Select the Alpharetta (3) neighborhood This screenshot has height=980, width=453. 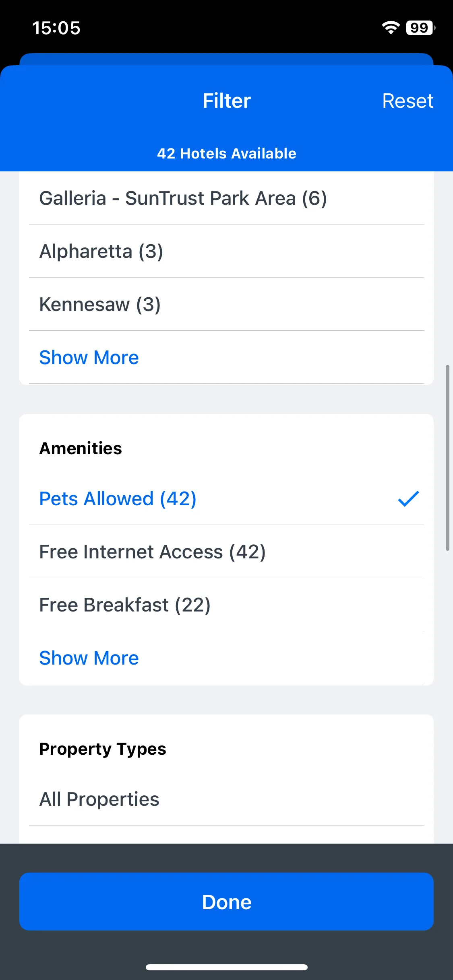[226, 251]
